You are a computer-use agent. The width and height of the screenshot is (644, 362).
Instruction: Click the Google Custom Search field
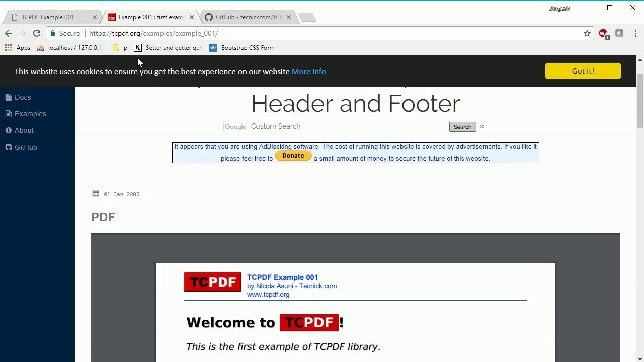click(336, 127)
